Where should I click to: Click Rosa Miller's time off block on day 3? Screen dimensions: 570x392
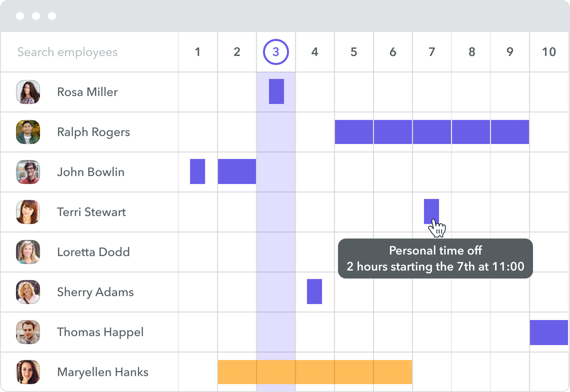[276, 92]
